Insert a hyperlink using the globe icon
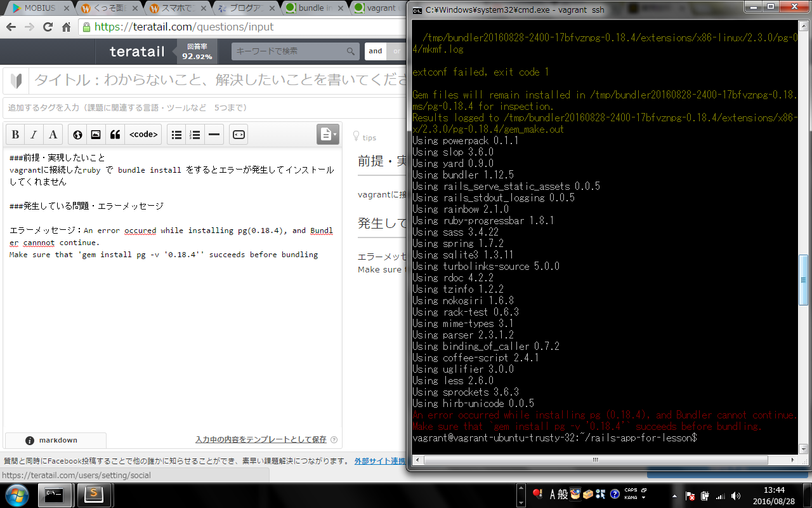Screen dimensions: 812x508 pyautogui.click(x=77, y=135)
